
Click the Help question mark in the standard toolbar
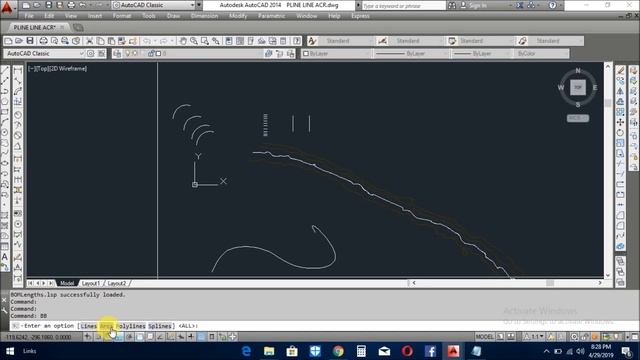297,41
